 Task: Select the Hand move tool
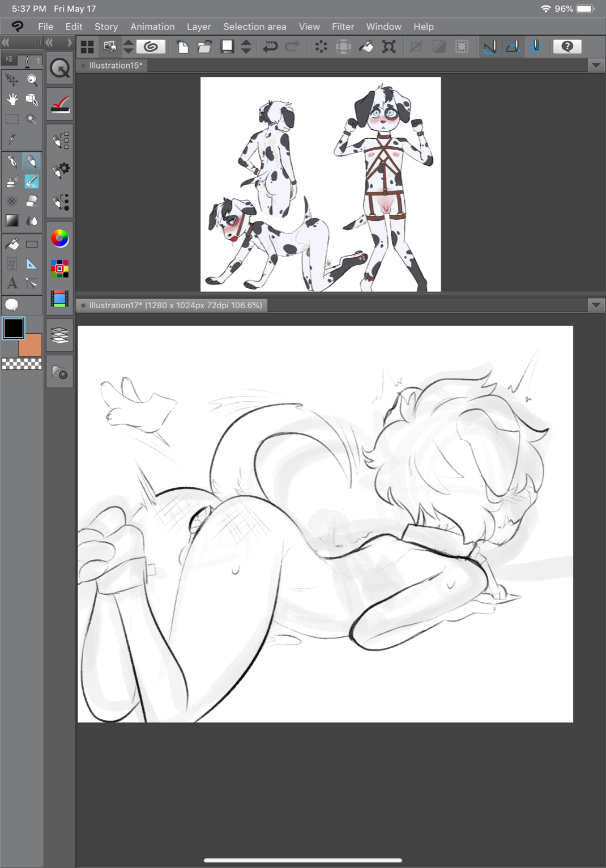click(12, 100)
